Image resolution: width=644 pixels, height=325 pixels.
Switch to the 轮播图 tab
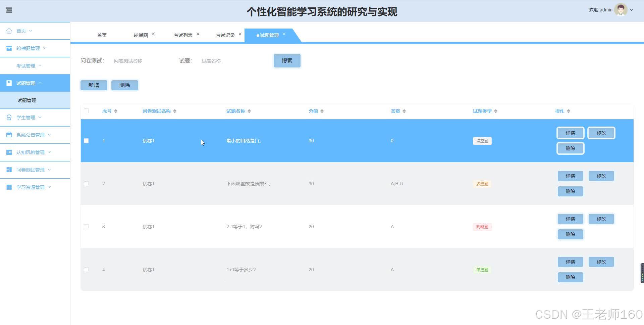[141, 35]
